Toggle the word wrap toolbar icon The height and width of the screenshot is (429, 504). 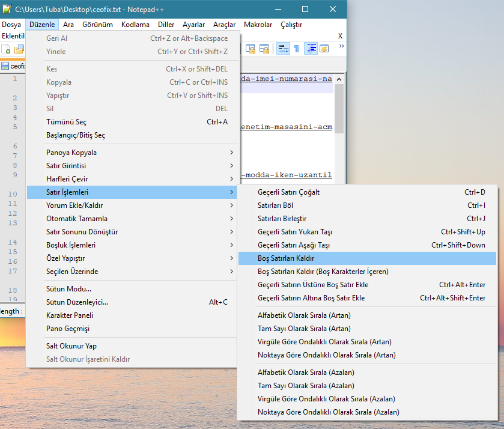283,49
